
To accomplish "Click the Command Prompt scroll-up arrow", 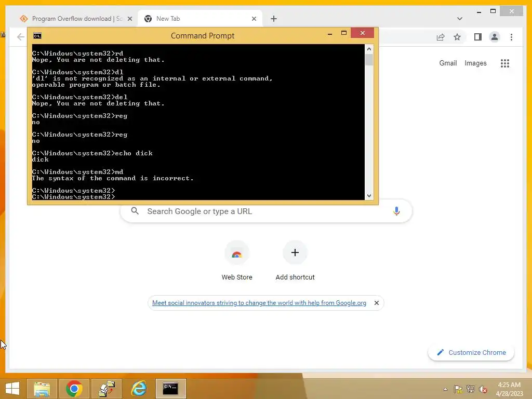I will point(369,49).
